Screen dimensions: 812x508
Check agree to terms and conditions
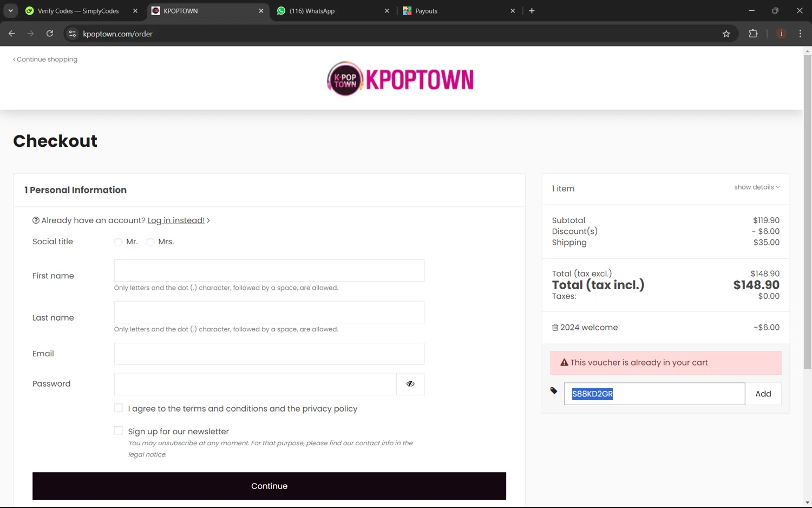[x=119, y=408]
